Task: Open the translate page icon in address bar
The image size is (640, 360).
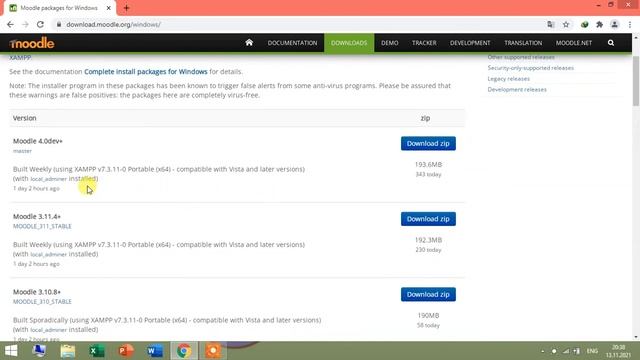Action: pyautogui.click(x=551, y=24)
